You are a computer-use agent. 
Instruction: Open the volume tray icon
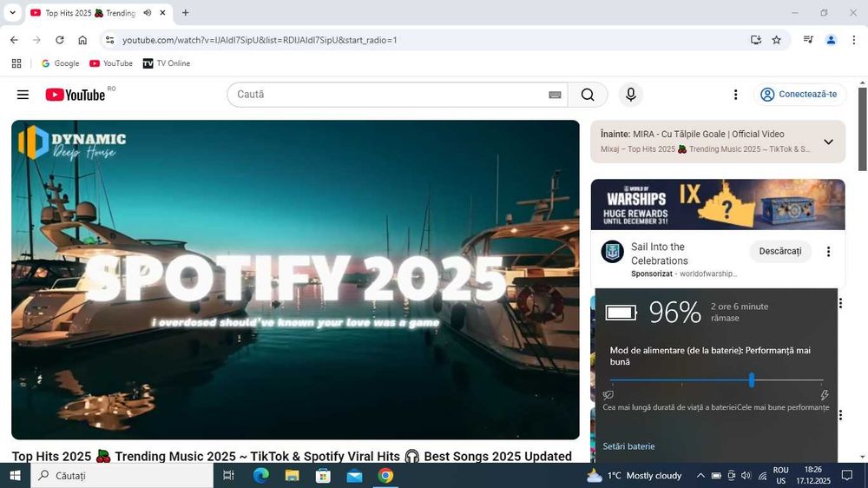746,476
